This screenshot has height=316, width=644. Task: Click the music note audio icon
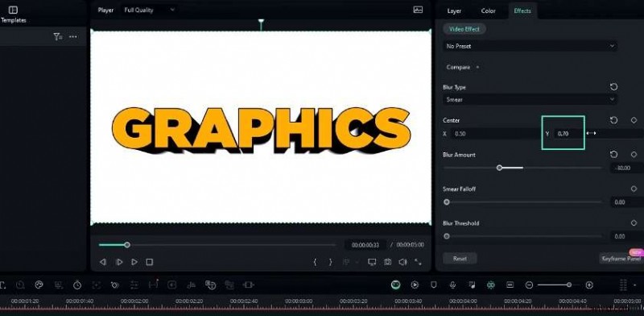click(472, 285)
